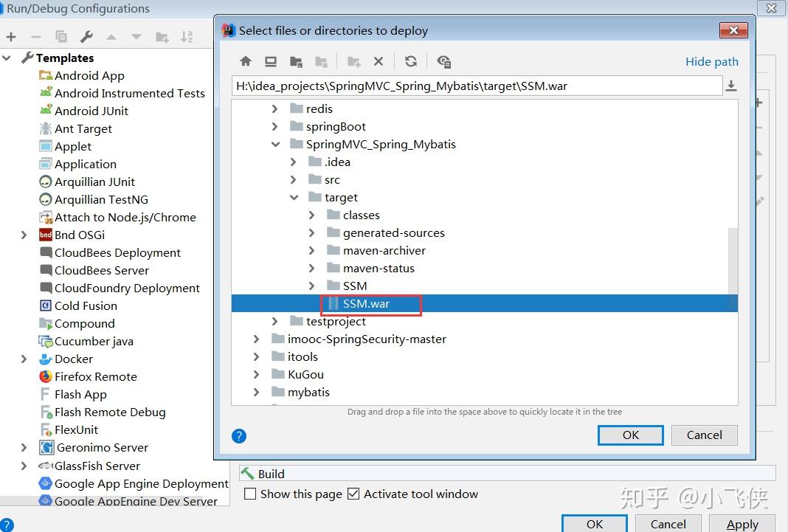788x532 pixels.
Task: Click the Move Up arrow in configurations toolbar
Action: point(111,37)
